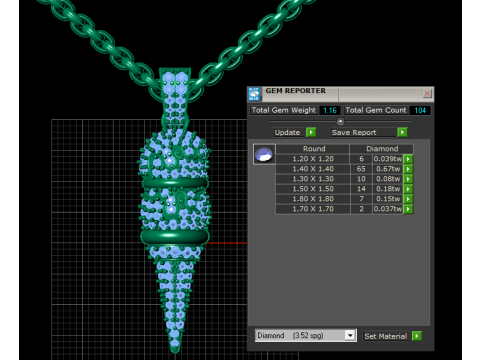Click green arrow on the 1.30 X 1.30 row
This screenshot has width=480, height=360.
click(408, 179)
